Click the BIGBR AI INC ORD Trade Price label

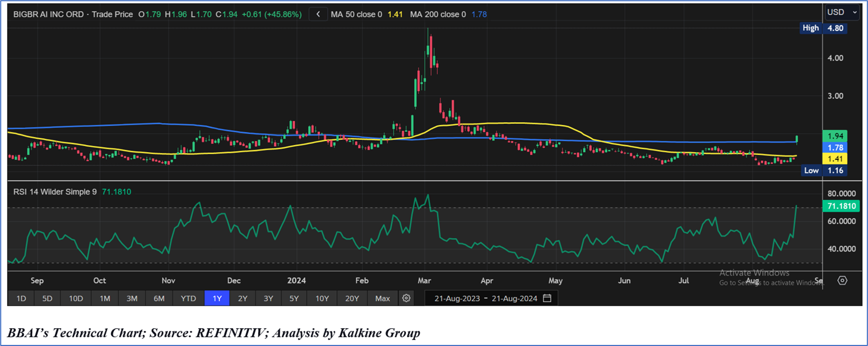point(73,15)
